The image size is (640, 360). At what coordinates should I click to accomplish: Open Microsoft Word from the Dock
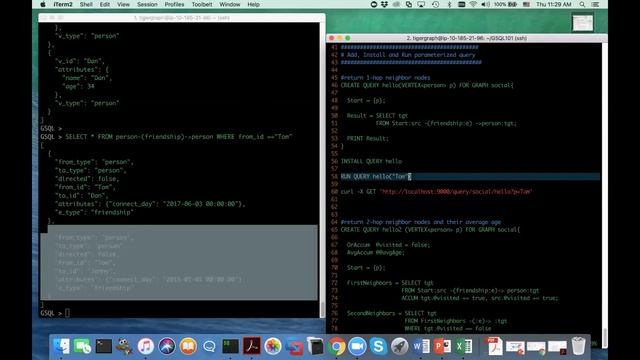[421, 347]
